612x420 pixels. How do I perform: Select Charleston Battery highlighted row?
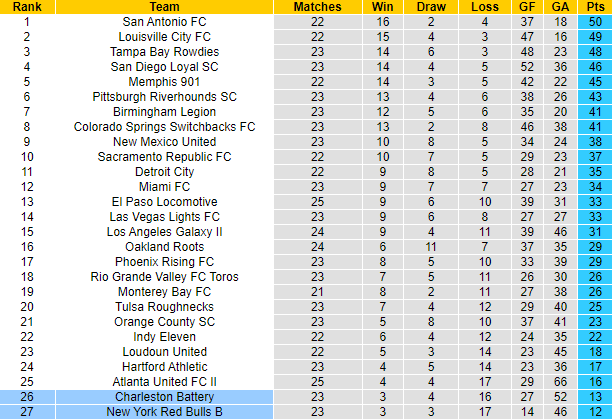pos(164,397)
